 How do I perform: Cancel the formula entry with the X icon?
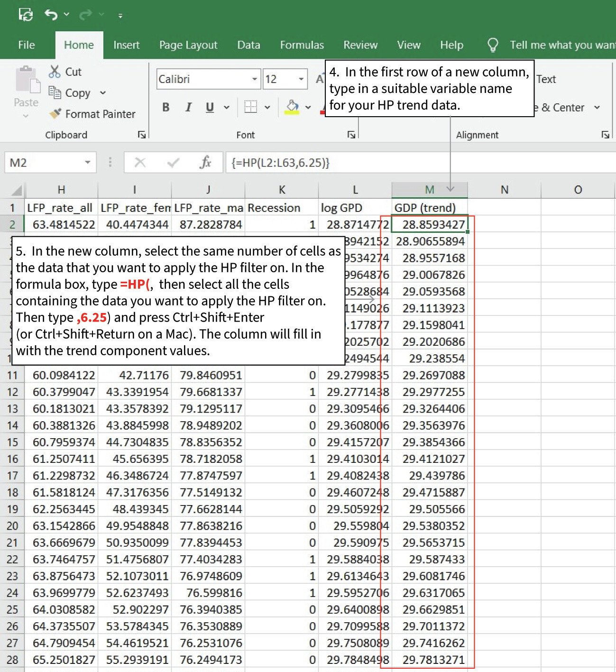140,162
